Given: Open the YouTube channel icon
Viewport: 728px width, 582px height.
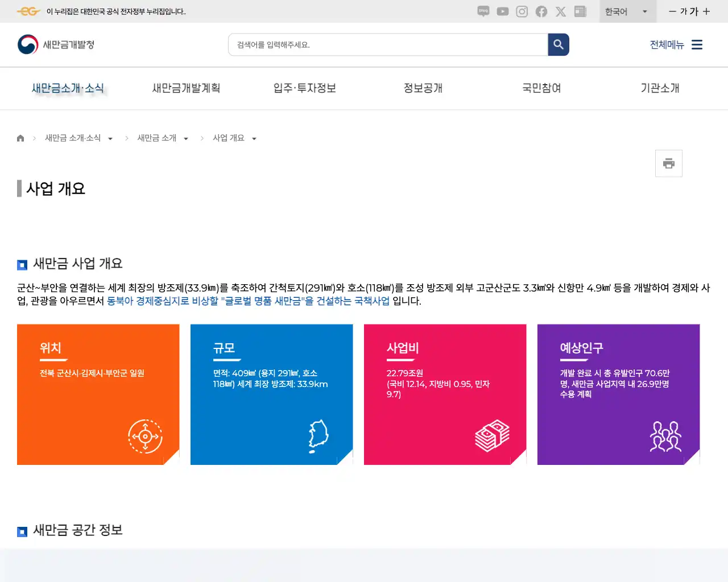Looking at the screenshot, I should pyautogui.click(x=502, y=11).
